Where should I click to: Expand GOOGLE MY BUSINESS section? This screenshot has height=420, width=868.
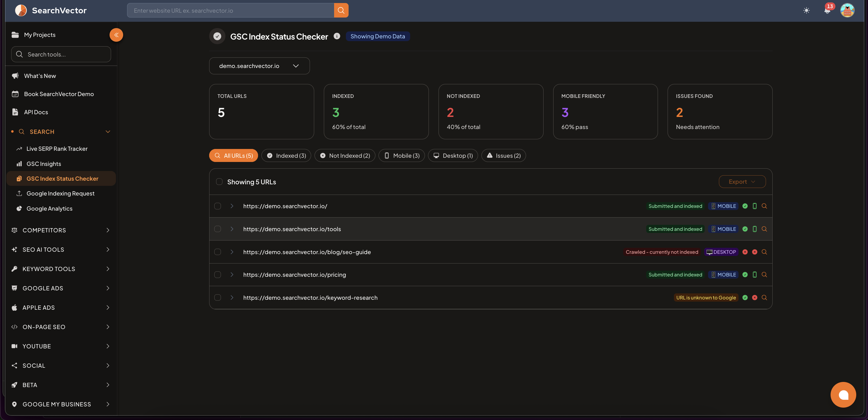61,404
